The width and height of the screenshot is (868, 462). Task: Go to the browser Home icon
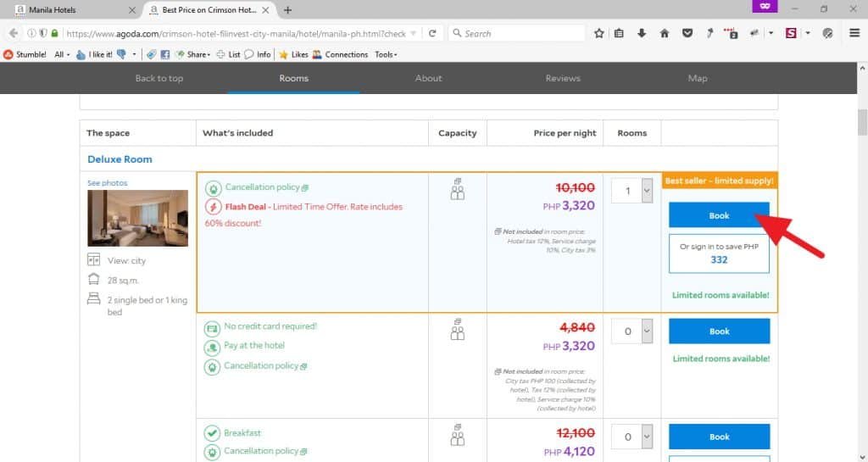[x=665, y=33]
